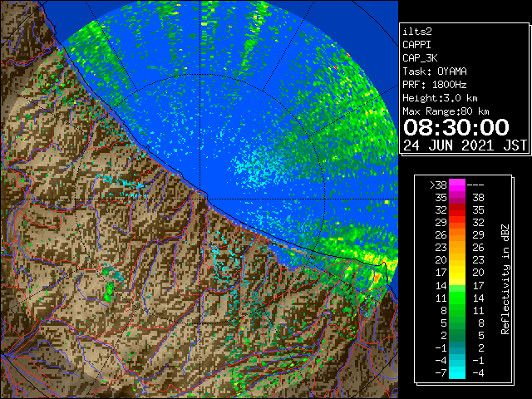532x399 pixels.
Task: Click the PRF: 1800Hz text
Action: pyautogui.click(x=435, y=85)
